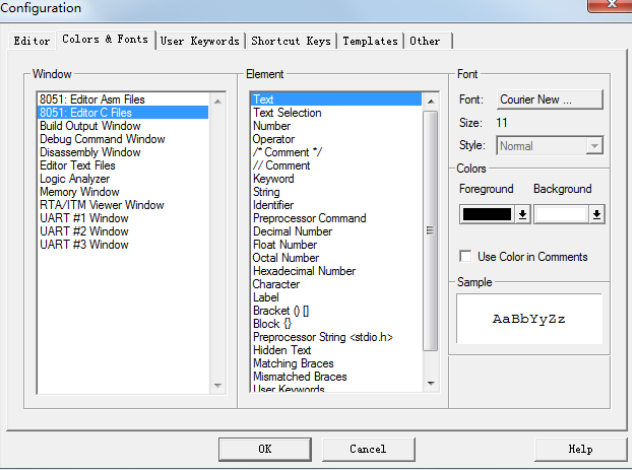Click the Courier New font button
The image size is (632, 470).
[550, 100]
